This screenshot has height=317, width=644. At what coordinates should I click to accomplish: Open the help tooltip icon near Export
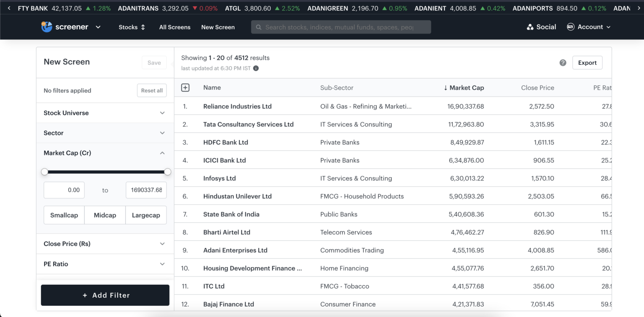coord(563,62)
